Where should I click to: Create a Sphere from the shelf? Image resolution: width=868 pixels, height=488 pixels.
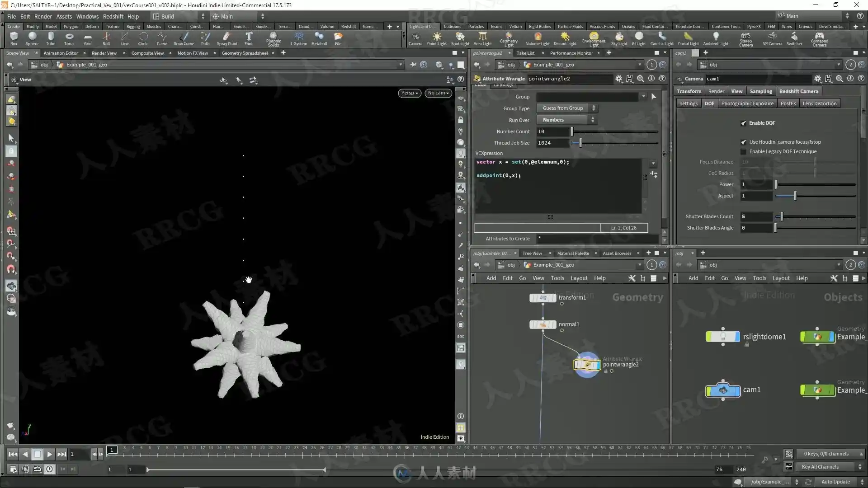[x=32, y=38]
